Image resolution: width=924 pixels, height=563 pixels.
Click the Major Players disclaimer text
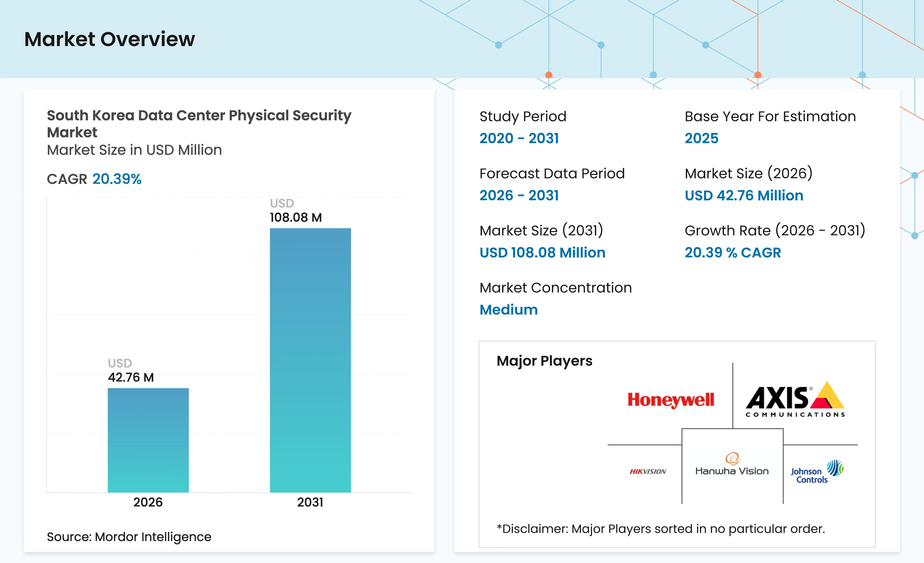pyautogui.click(x=661, y=529)
